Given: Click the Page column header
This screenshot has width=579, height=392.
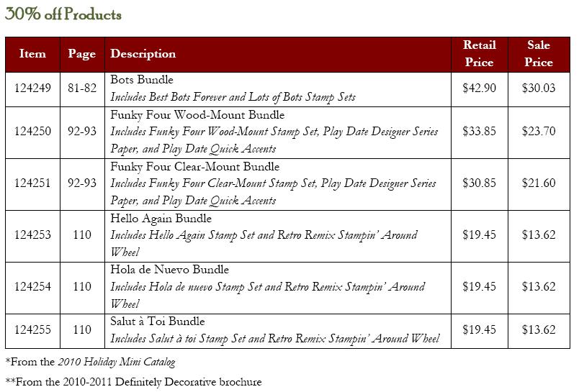Looking at the screenshot, I should pyautogui.click(x=82, y=54).
